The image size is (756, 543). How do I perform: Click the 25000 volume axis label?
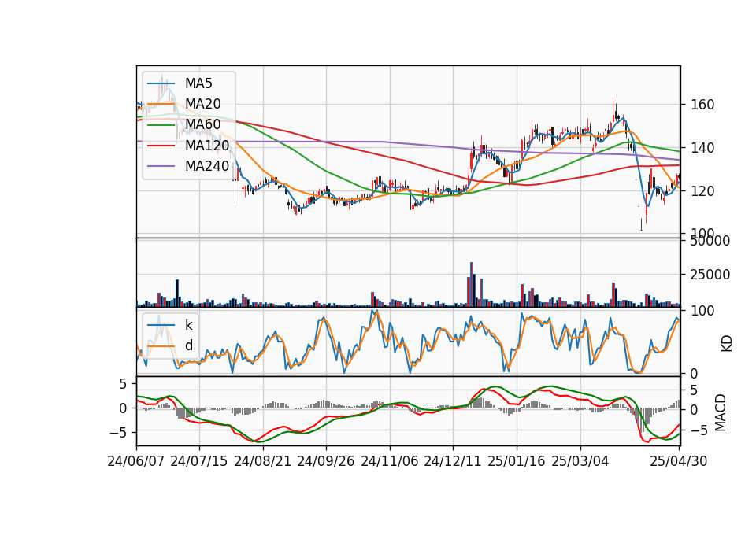pyautogui.click(x=710, y=275)
